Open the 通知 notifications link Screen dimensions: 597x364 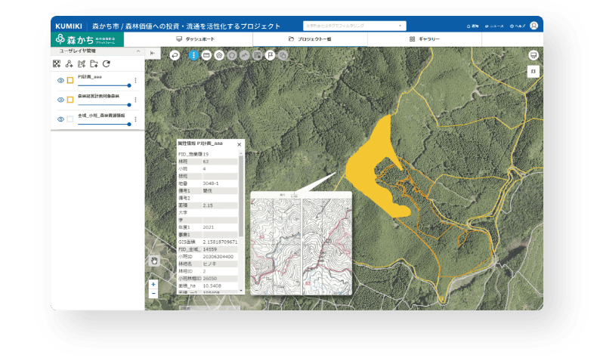(x=472, y=26)
